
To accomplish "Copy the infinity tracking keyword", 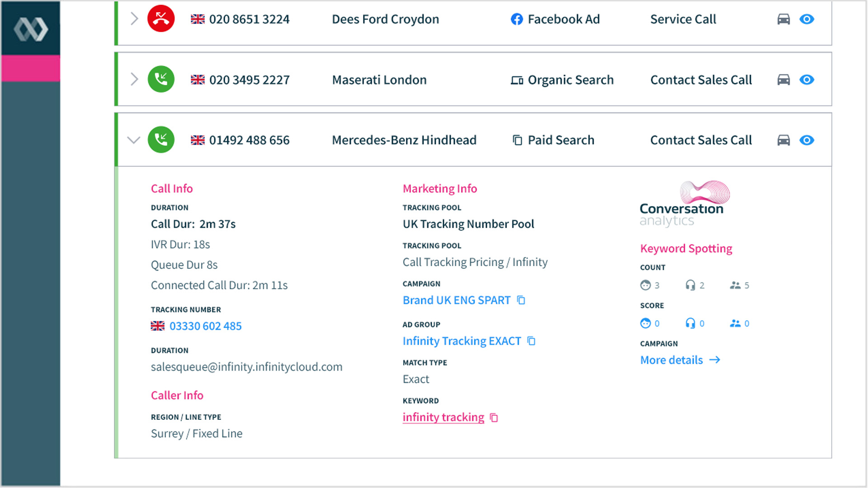I will (494, 418).
